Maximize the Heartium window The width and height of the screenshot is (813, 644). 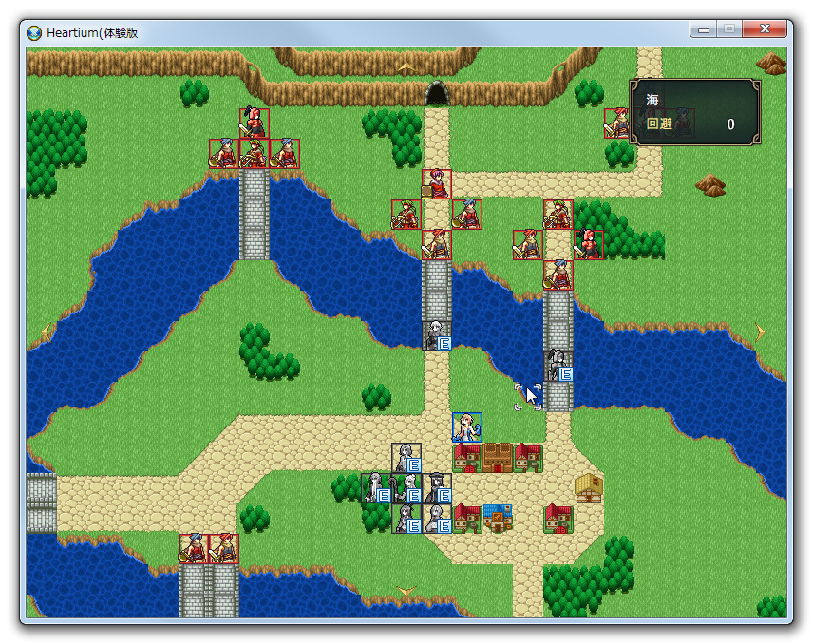point(729,29)
